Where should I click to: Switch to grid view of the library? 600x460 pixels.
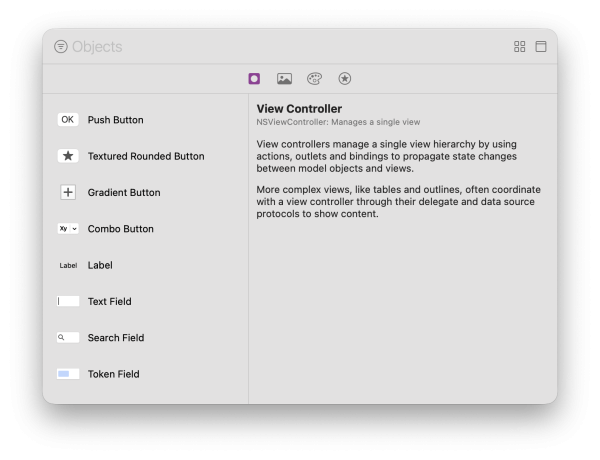pyautogui.click(x=519, y=47)
